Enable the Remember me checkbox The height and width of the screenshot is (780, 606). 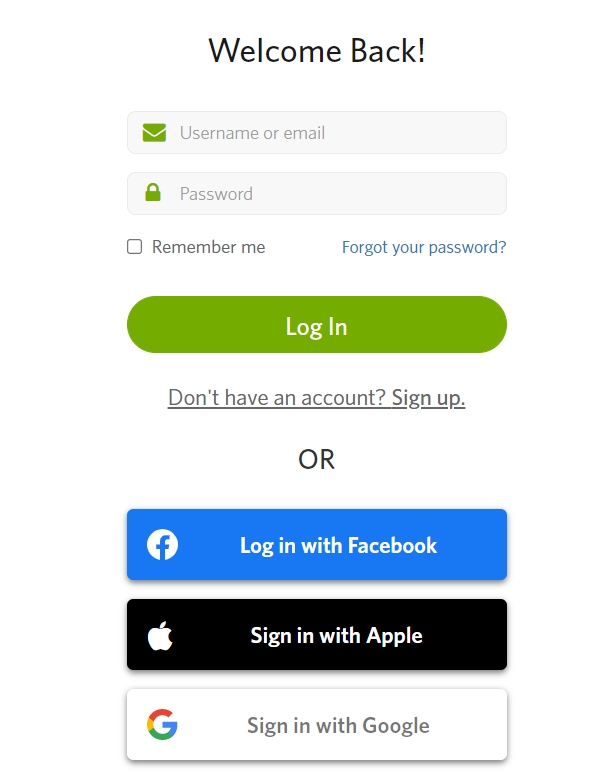pos(134,247)
